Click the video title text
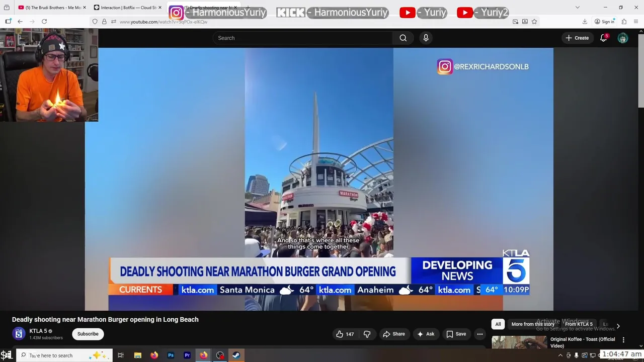Screen dimensions: 644x362 (x=105, y=319)
